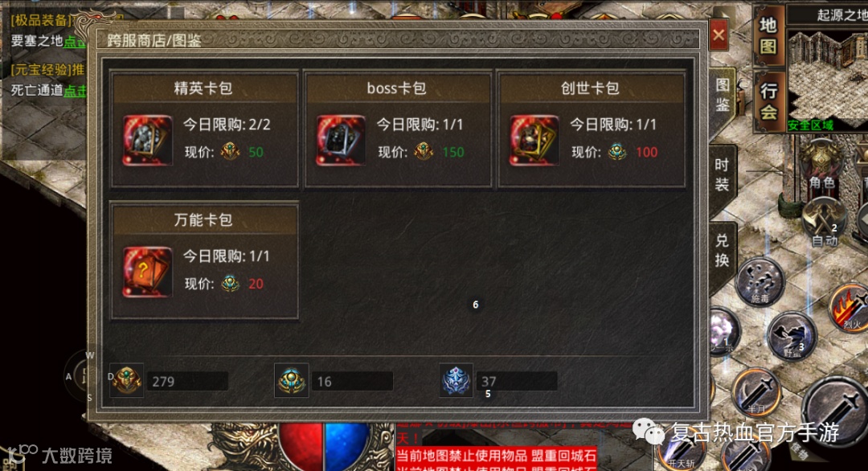This screenshot has height=471, width=868.
Task: Select the boss卡包 card pack icon
Action: pos(341,141)
